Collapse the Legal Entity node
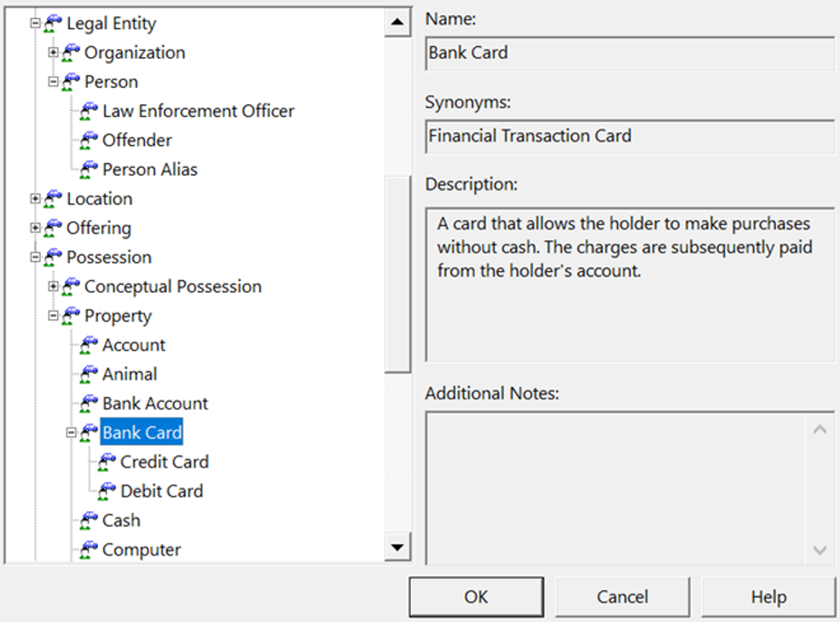Viewport: 840px width, 622px height. [36, 24]
